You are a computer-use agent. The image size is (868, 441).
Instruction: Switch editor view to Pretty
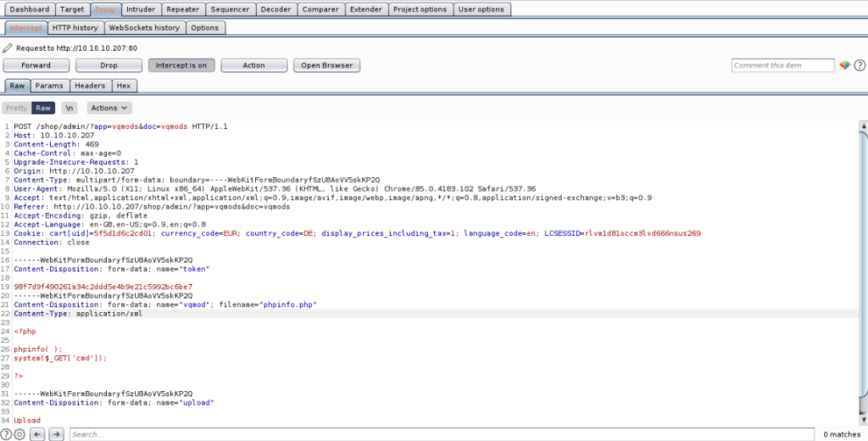(x=17, y=108)
